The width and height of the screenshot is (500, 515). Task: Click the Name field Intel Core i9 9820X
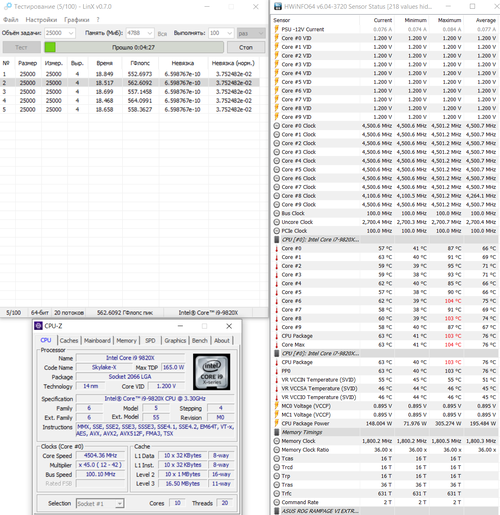130,358
